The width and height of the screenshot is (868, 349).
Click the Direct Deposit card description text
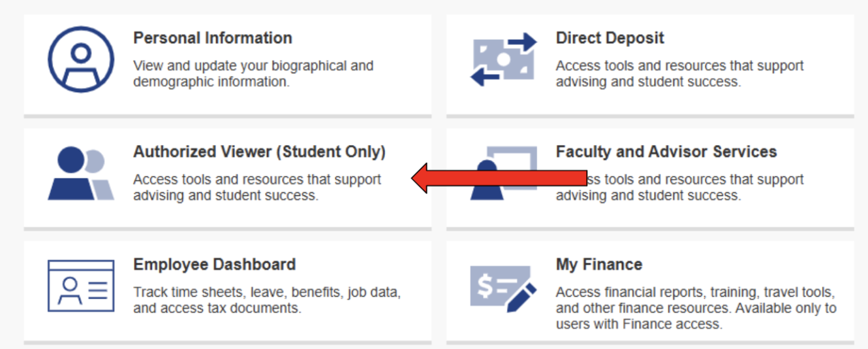point(680,74)
